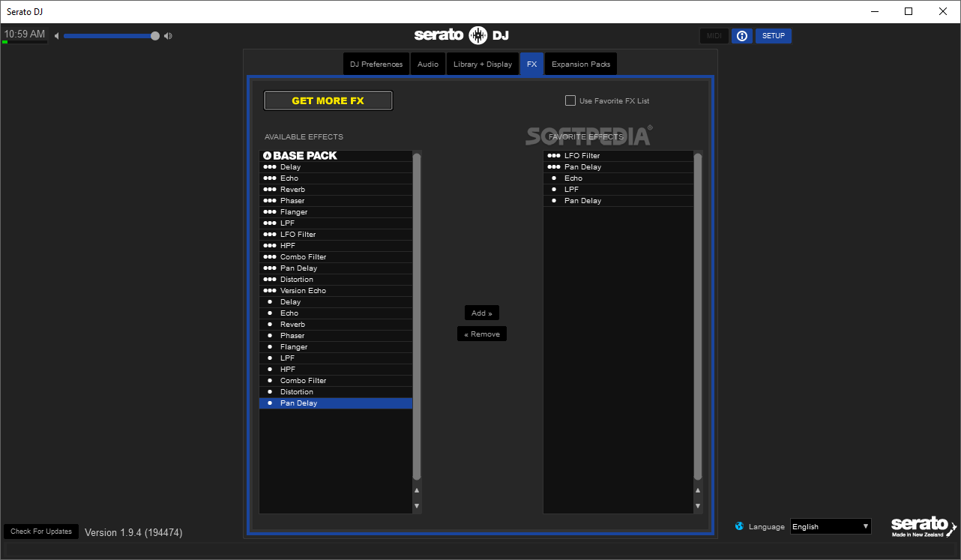Click the Serato DJ logo
The width and height of the screenshot is (961, 560).
(x=462, y=35)
